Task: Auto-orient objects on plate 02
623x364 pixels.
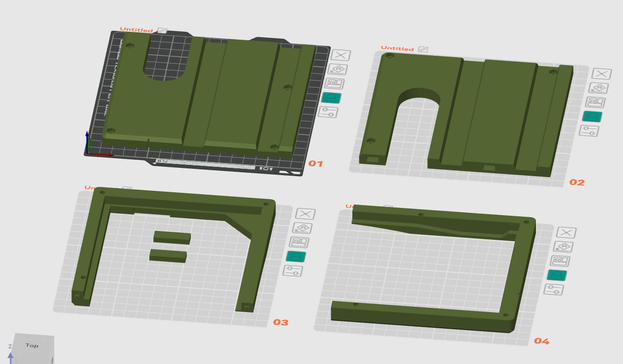Action: pos(599,88)
